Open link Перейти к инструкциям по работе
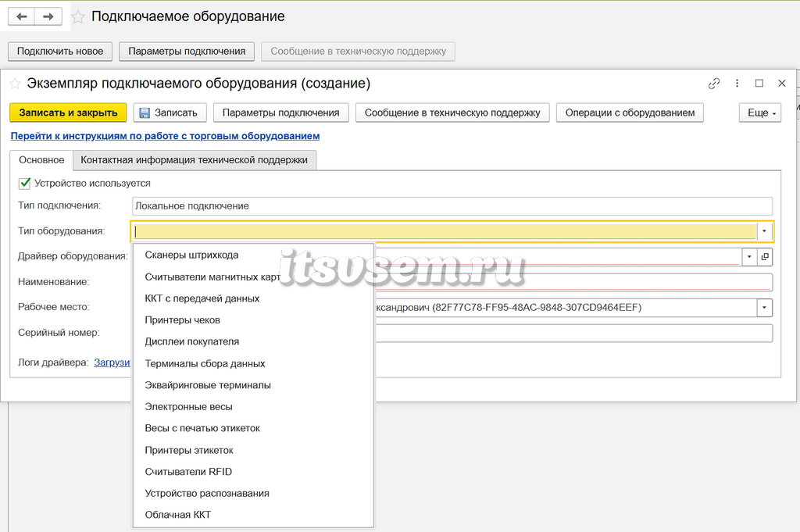 (166, 136)
